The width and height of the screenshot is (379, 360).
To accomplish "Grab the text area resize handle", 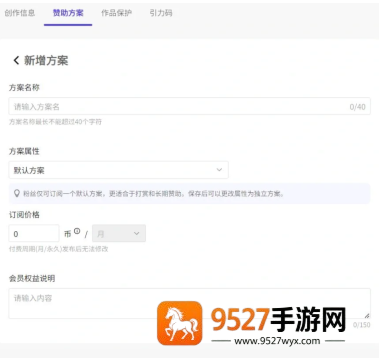I will [x=367, y=315].
